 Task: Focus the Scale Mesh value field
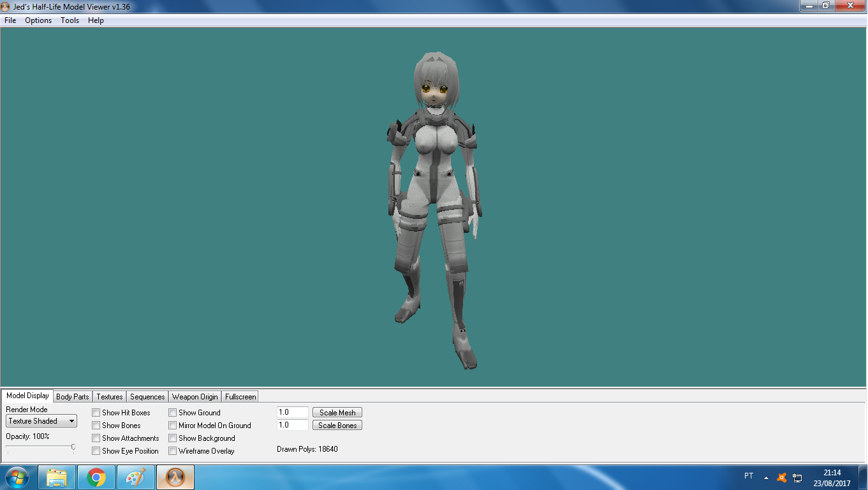[x=293, y=413]
